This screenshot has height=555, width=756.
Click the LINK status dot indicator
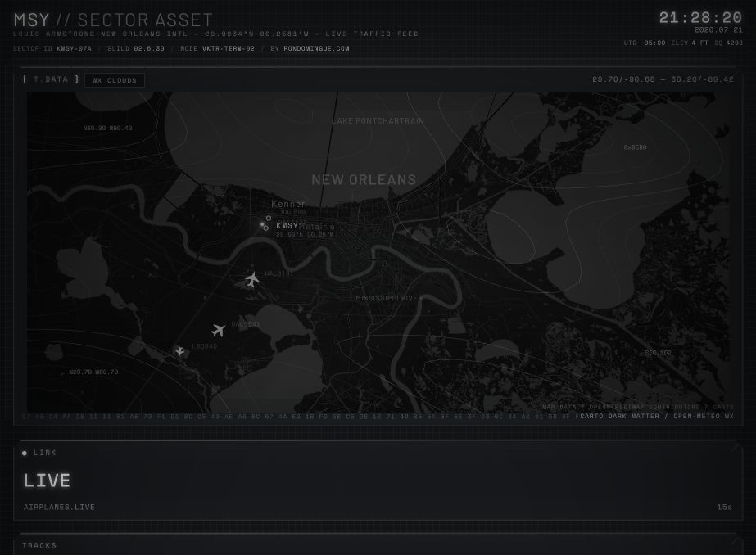(25, 453)
